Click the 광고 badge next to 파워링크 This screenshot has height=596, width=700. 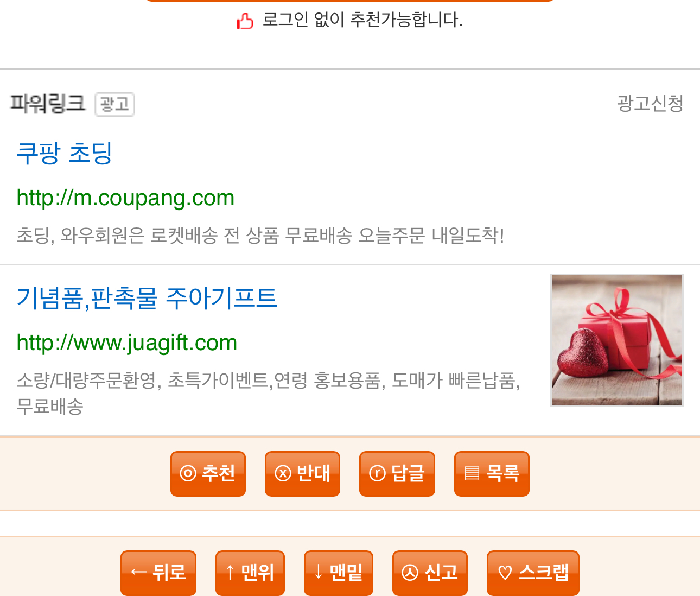click(114, 104)
